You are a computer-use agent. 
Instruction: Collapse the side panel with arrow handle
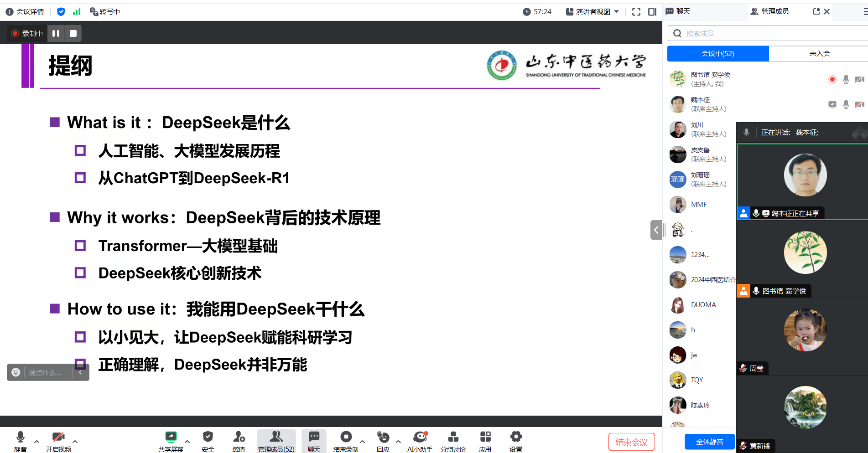point(656,230)
